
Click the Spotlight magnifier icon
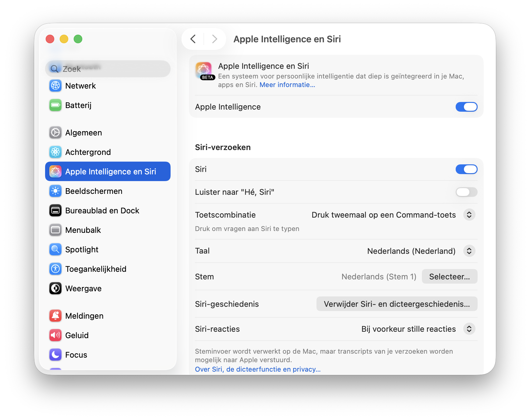(x=55, y=249)
